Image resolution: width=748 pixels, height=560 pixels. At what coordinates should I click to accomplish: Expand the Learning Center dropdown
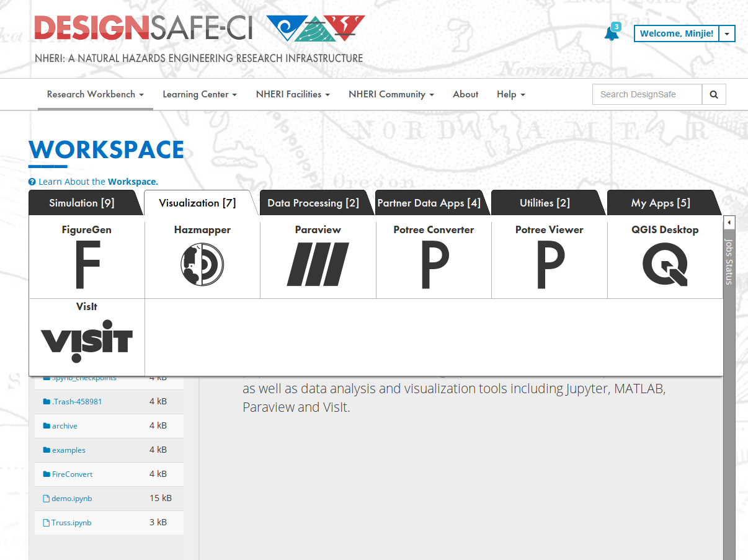(x=200, y=95)
